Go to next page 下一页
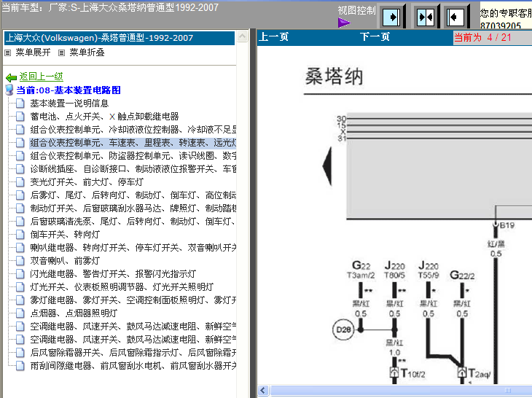Screen dimensions: 532x398 (x=375, y=36)
